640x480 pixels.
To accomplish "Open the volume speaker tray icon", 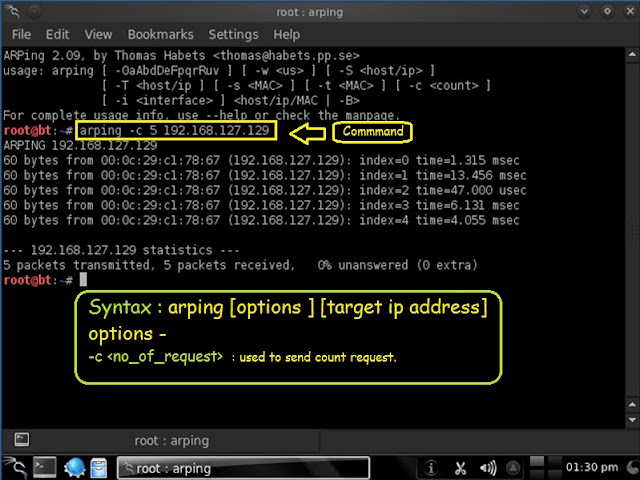I will pyautogui.click(x=488, y=468).
